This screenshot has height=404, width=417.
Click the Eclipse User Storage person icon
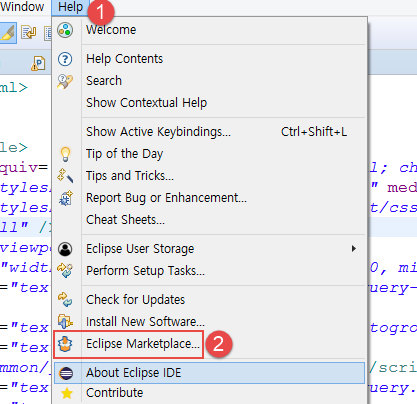(x=65, y=249)
